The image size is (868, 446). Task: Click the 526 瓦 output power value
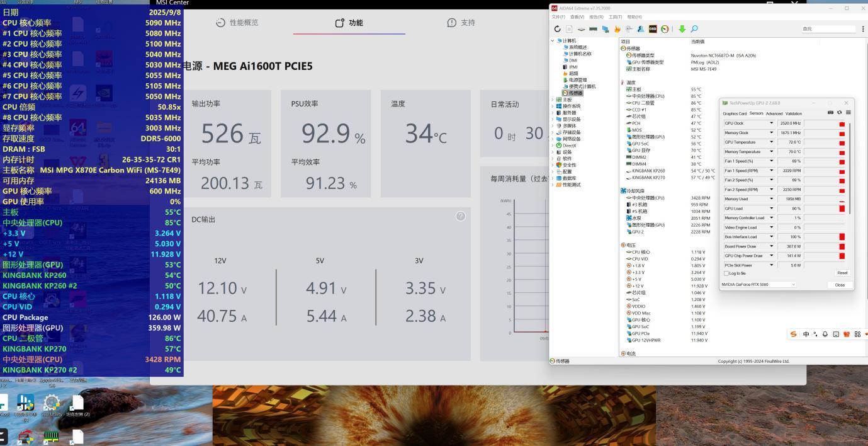pos(231,134)
